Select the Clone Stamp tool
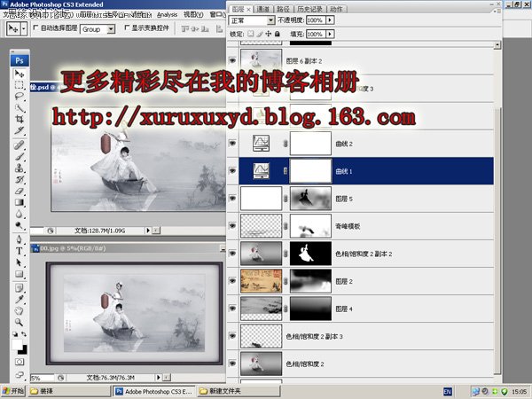Image resolution: width=532 pixels, height=399 pixels. point(20,168)
